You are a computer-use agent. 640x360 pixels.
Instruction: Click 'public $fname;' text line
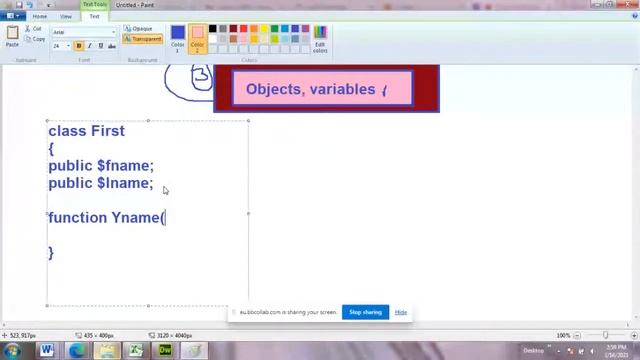click(x=101, y=166)
